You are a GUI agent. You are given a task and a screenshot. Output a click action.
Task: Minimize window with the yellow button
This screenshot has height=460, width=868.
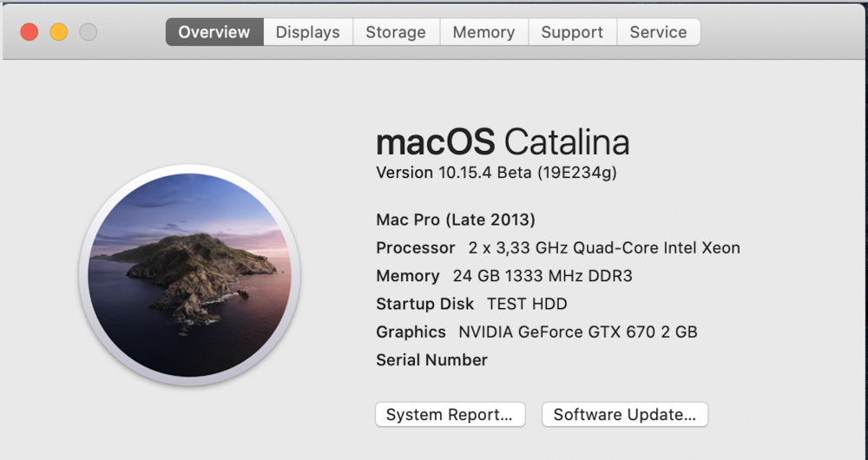pos(59,32)
